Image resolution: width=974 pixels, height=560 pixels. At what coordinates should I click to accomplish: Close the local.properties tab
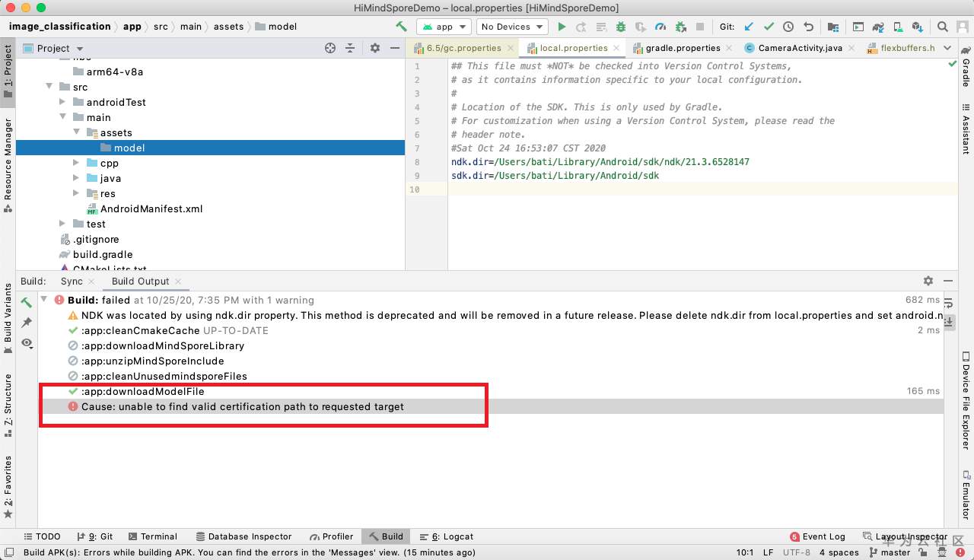[x=617, y=48]
